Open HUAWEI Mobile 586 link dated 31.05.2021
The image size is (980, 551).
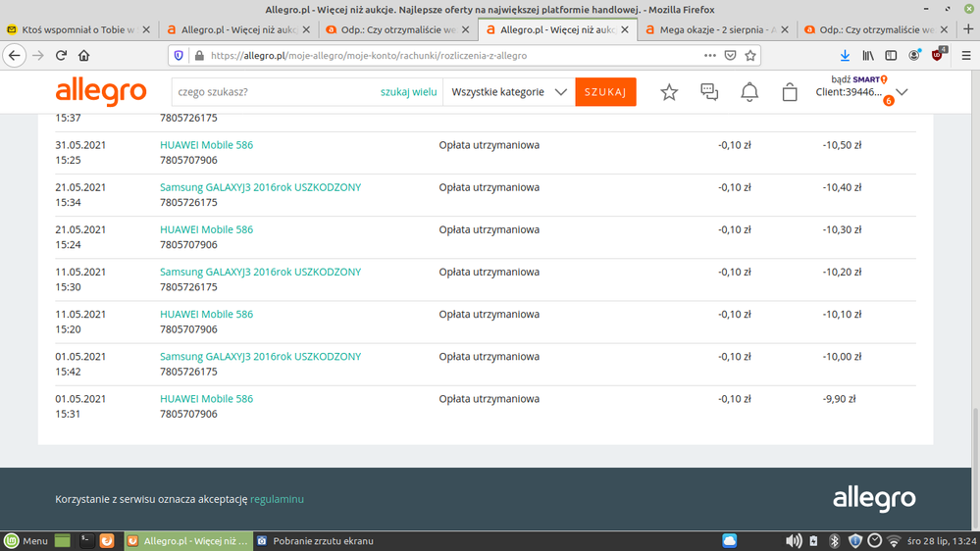tap(206, 145)
